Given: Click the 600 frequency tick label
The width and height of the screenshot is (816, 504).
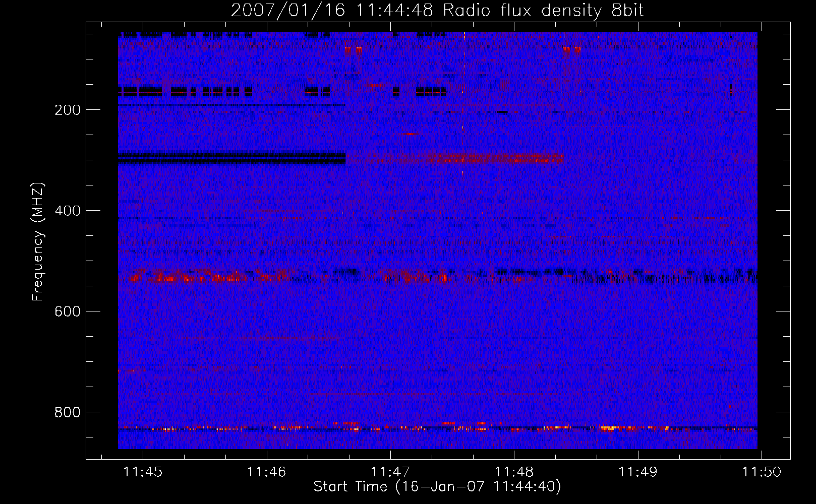Looking at the screenshot, I should (68, 311).
